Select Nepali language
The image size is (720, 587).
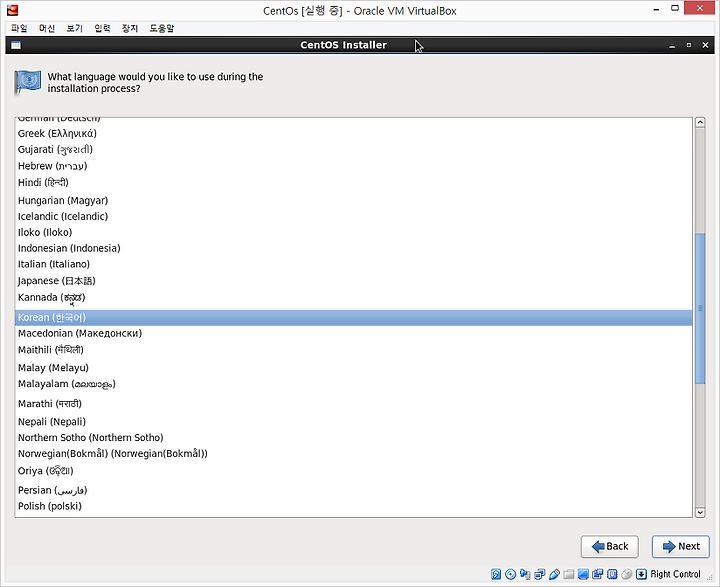coord(354,422)
